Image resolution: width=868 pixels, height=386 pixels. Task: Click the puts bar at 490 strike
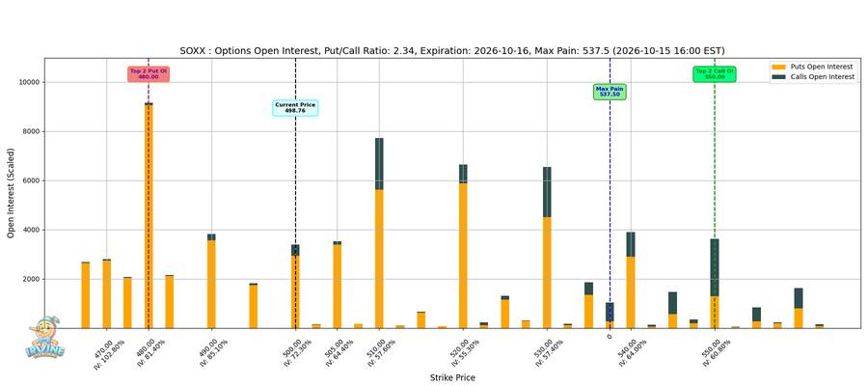click(211, 284)
